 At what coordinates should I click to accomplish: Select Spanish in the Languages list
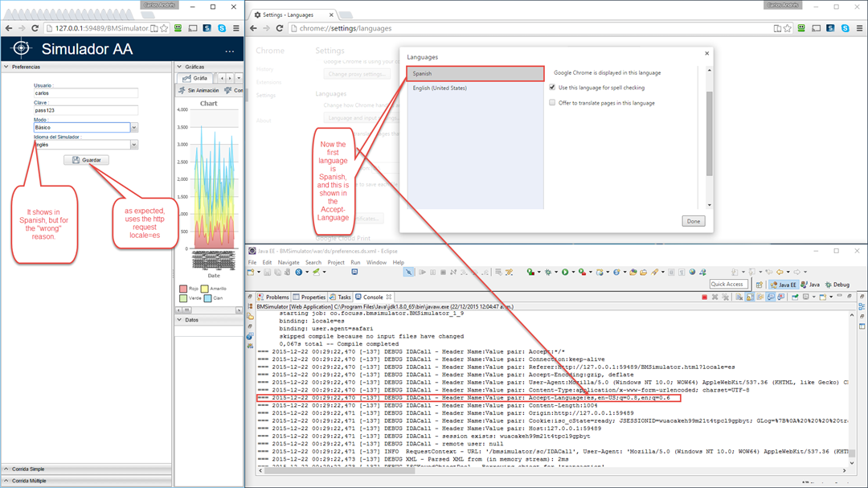[476, 74]
